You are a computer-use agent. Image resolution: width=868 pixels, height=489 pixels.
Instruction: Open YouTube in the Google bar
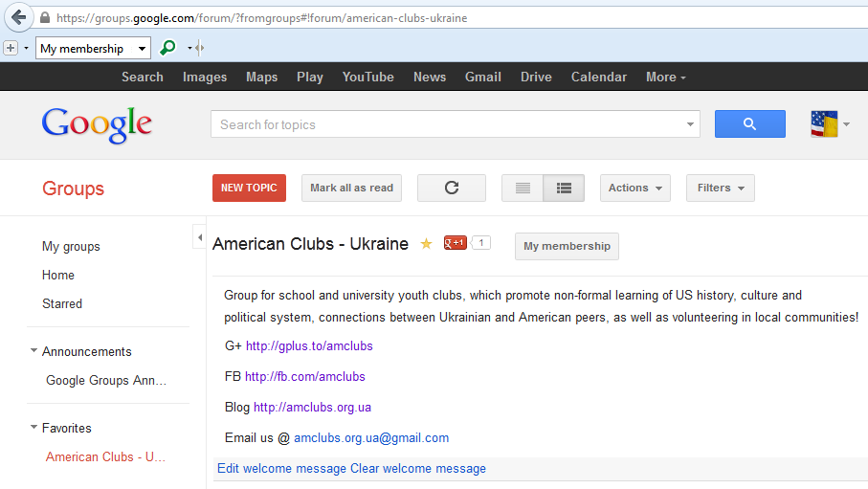[368, 77]
